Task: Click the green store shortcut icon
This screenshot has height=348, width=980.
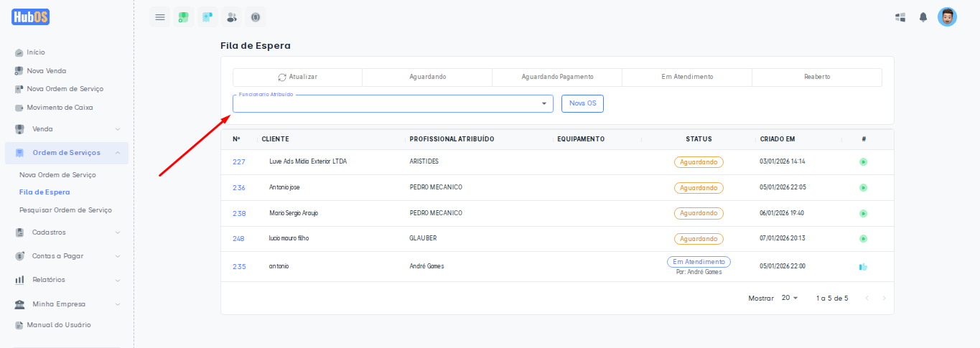Action: 184,17
